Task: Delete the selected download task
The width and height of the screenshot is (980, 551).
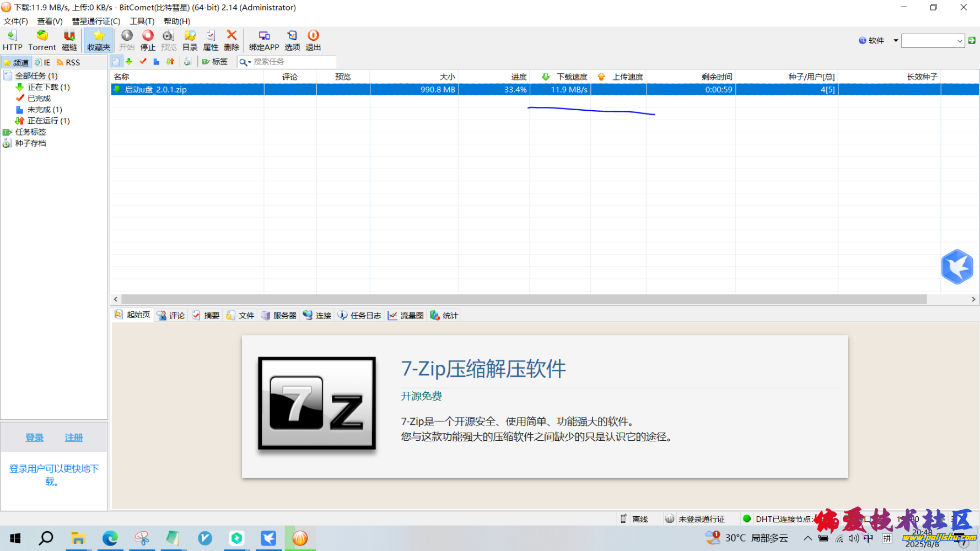Action: (x=231, y=40)
